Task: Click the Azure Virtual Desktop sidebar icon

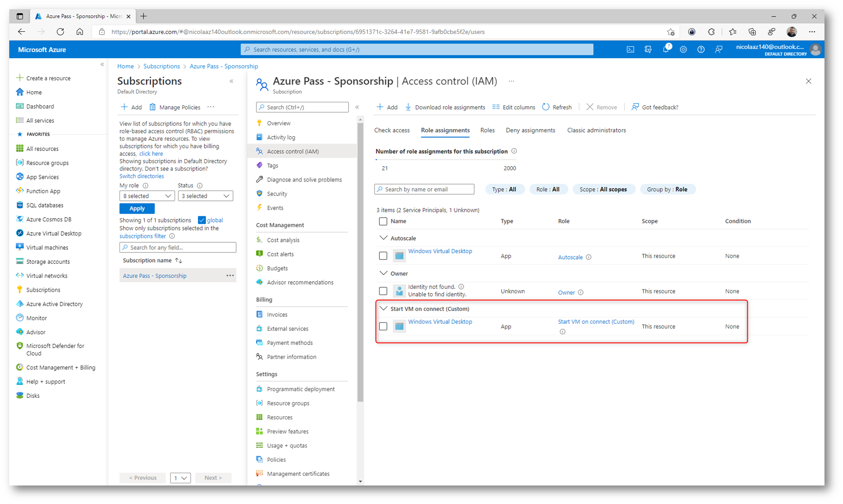Action: point(19,233)
